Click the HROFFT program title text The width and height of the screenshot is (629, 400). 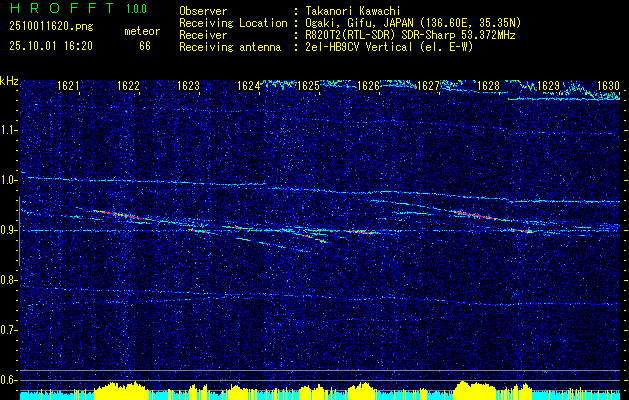63,8
